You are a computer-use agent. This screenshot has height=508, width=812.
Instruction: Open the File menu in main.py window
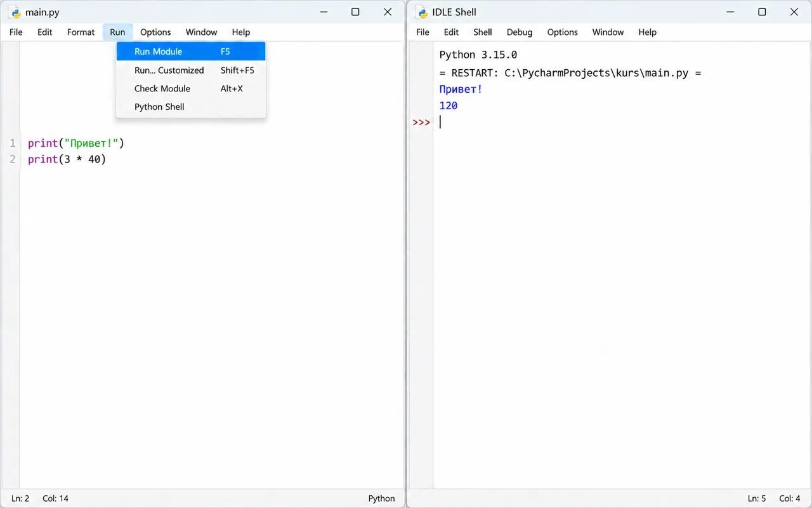click(x=16, y=32)
